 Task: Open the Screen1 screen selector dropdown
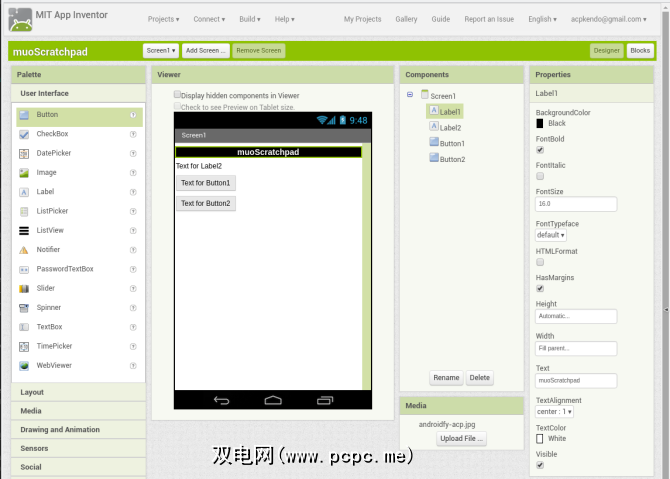pyautogui.click(x=160, y=50)
